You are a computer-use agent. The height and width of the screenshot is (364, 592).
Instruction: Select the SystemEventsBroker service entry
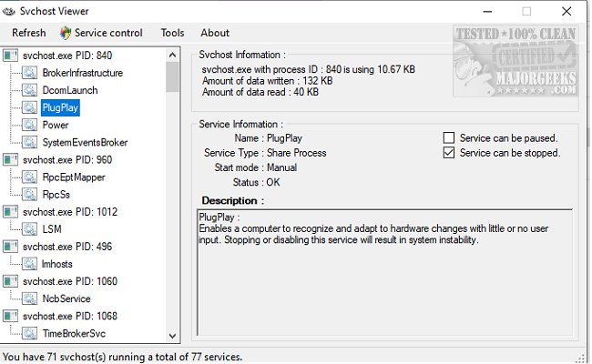coord(85,142)
